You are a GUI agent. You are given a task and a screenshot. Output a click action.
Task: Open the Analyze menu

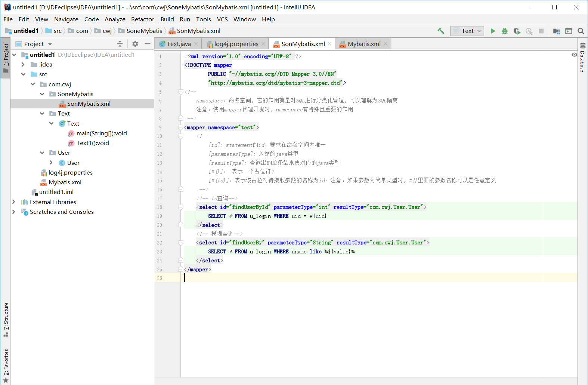[x=115, y=19]
